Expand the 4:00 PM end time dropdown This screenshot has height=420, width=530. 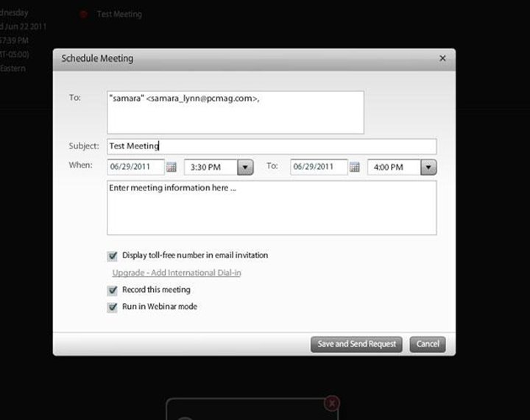[428, 167]
